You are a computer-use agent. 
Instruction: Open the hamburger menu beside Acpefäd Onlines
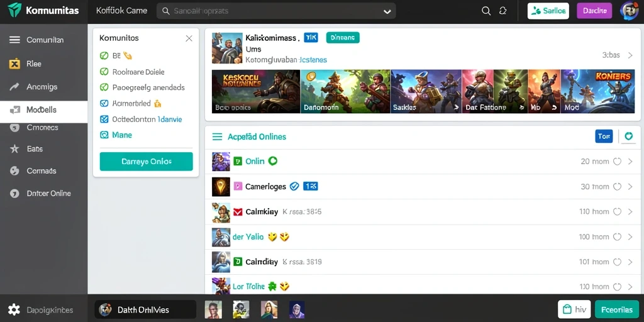[x=217, y=136]
